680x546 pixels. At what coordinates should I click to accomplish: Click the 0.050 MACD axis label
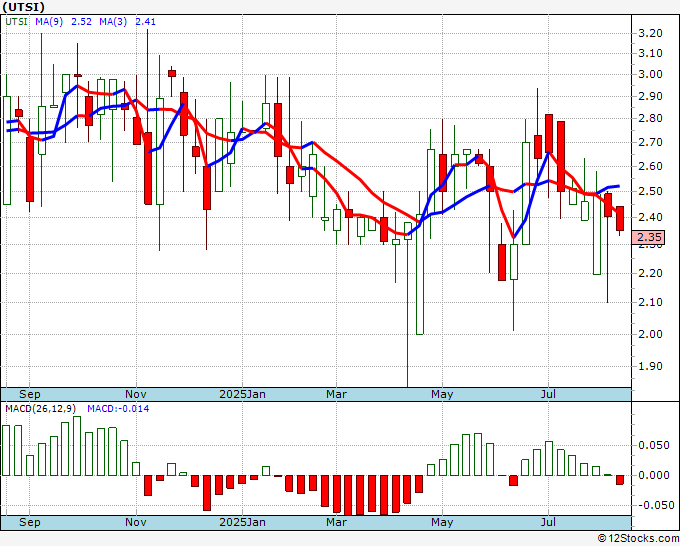654,446
